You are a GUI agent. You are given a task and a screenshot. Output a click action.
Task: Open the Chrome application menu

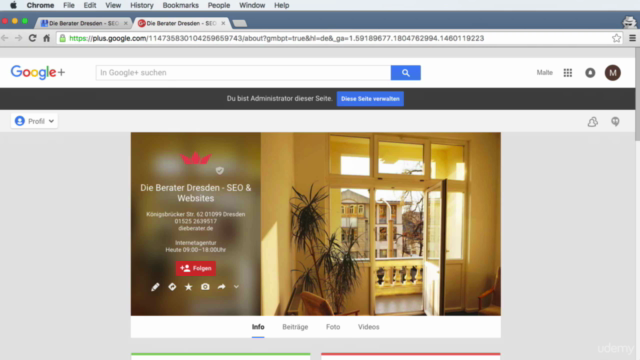40,5
